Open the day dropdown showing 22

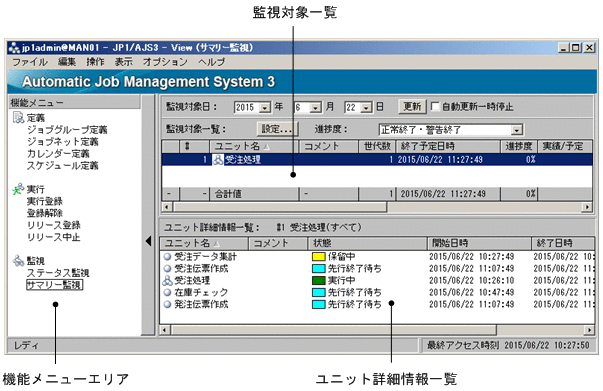366,107
